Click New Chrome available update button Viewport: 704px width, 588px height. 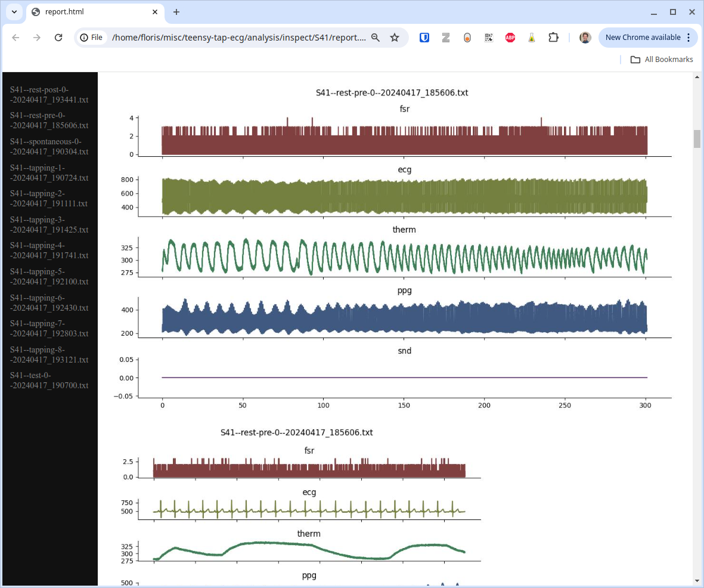pyautogui.click(x=643, y=38)
